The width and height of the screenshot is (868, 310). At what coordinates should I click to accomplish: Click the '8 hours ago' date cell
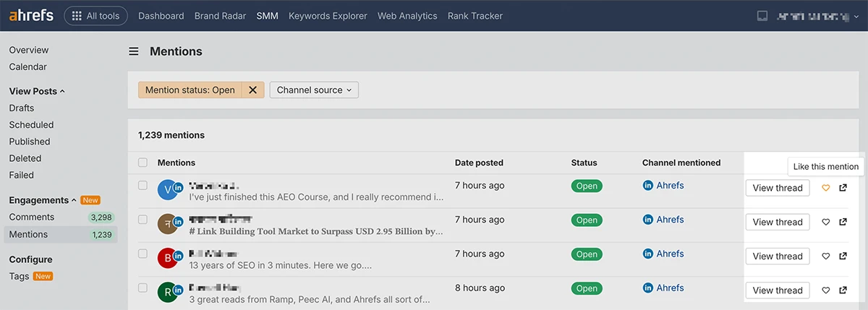(x=480, y=288)
